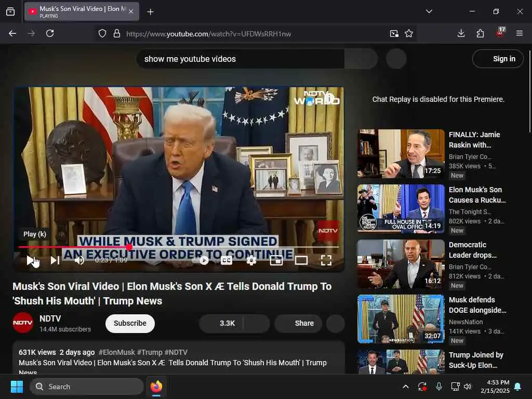Open Firefox hamburger application menu
This screenshot has height=399, width=532.
click(520, 33)
